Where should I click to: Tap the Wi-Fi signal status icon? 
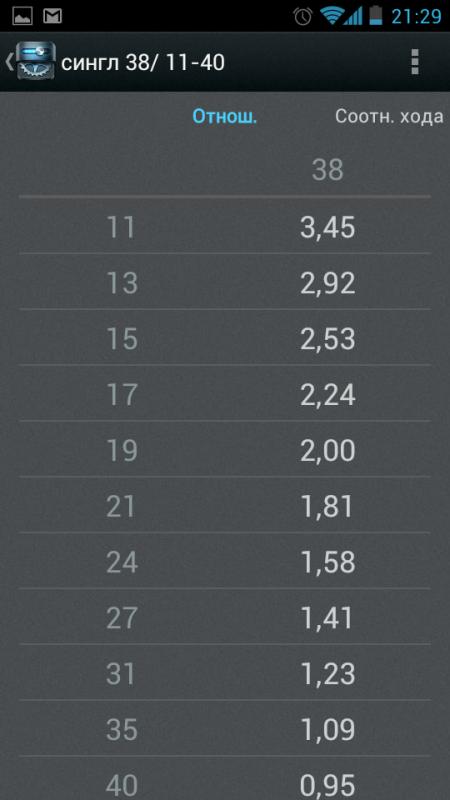pos(331,16)
